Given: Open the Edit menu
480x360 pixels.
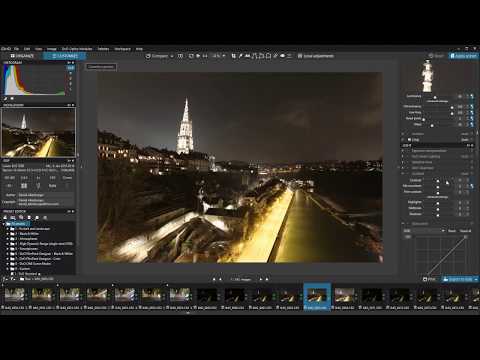Looking at the screenshot, I should (x=27, y=49).
